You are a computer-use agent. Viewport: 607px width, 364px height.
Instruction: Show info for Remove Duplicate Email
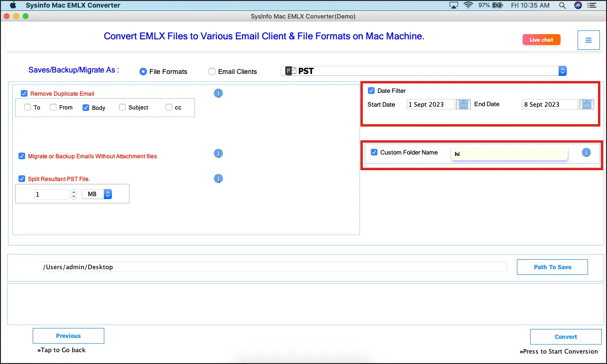[218, 93]
